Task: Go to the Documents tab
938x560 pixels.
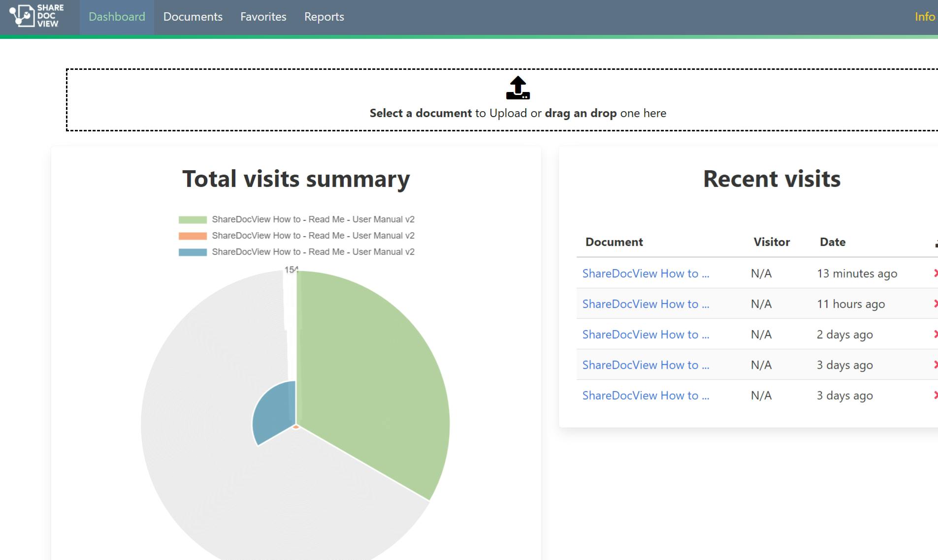Action: tap(193, 17)
